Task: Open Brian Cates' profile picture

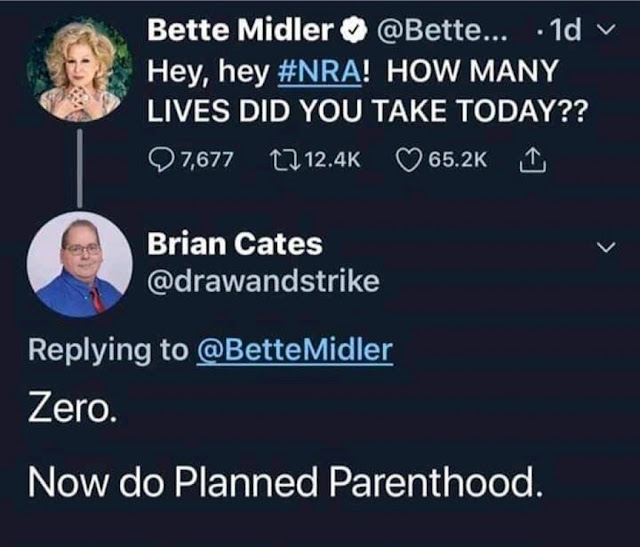Action: point(78,264)
